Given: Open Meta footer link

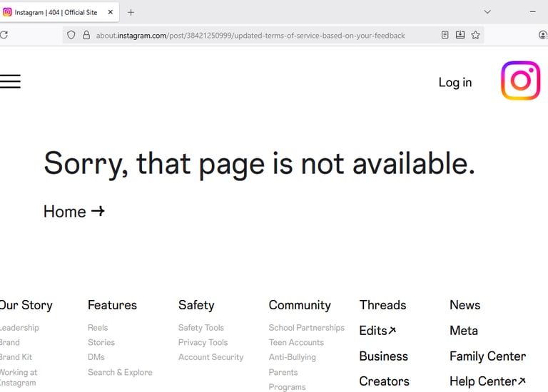Looking at the screenshot, I should pos(464,330).
